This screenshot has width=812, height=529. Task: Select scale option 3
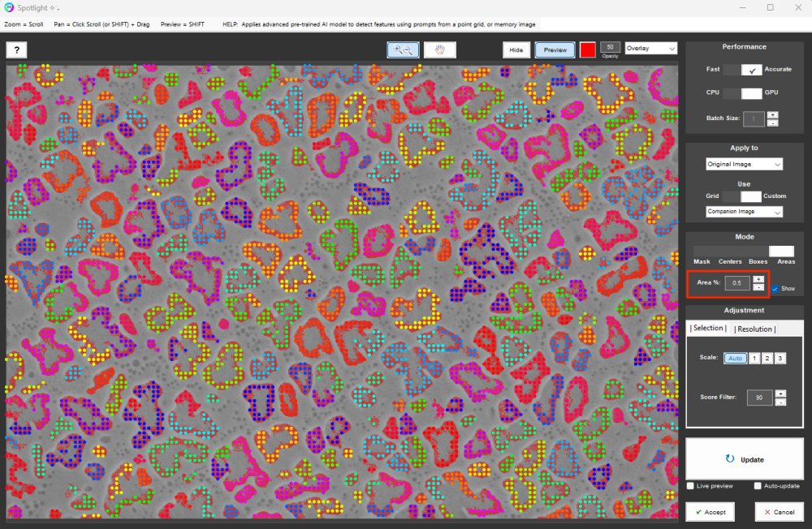(780, 358)
